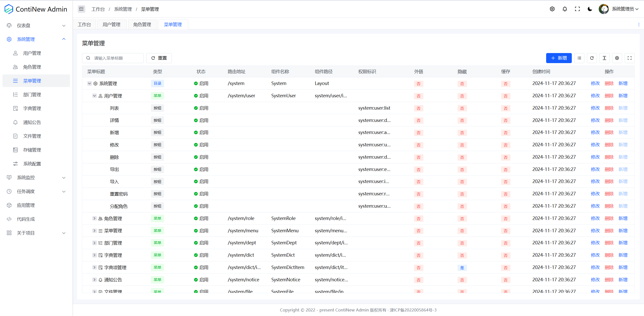Open table column settings gear icon
This screenshot has width=644, height=316.
pos(617,58)
